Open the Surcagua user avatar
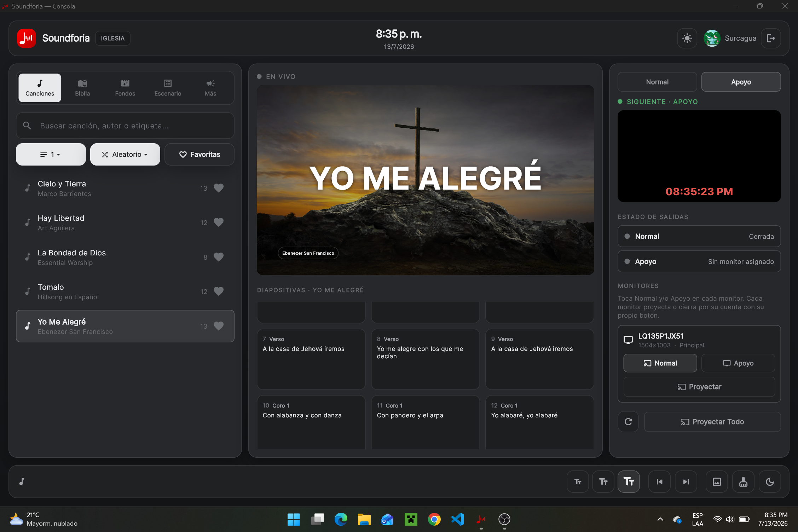This screenshot has width=798, height=532. (x=712, y=38)
